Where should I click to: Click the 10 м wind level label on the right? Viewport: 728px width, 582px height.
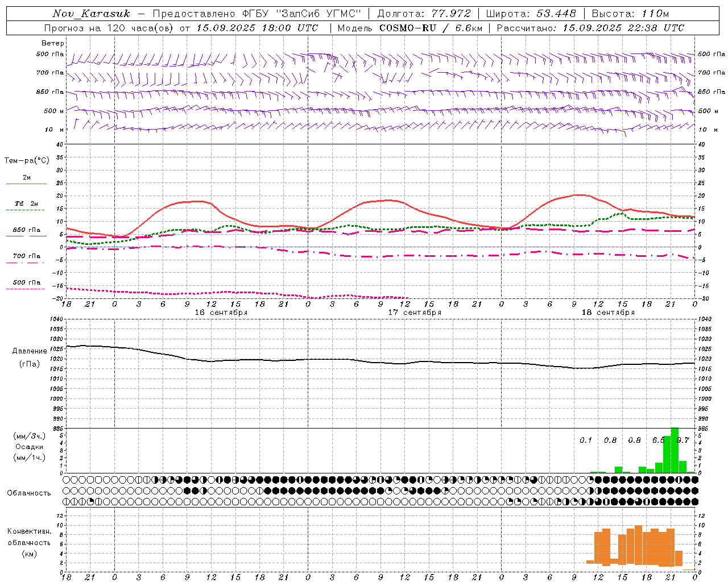[708, 130]
